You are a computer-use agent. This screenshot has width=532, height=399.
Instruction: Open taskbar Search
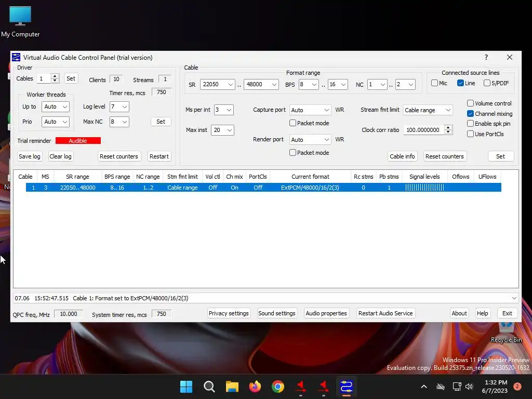(x=209, y=387)
